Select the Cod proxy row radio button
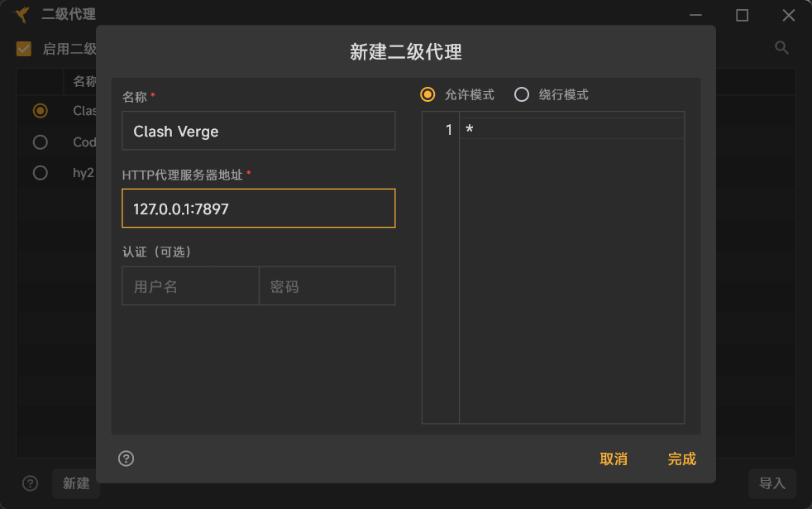812x509 pixels. [x=40, y=142]
